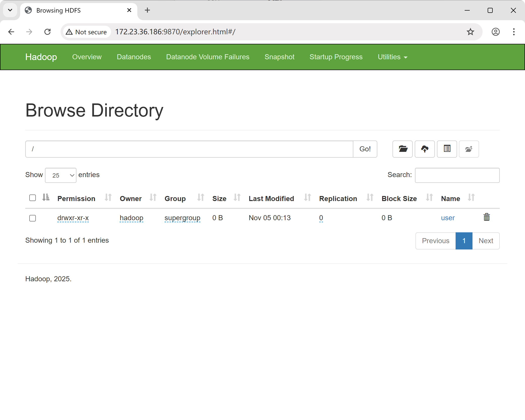Expand the browser tab list chevron

10,10
